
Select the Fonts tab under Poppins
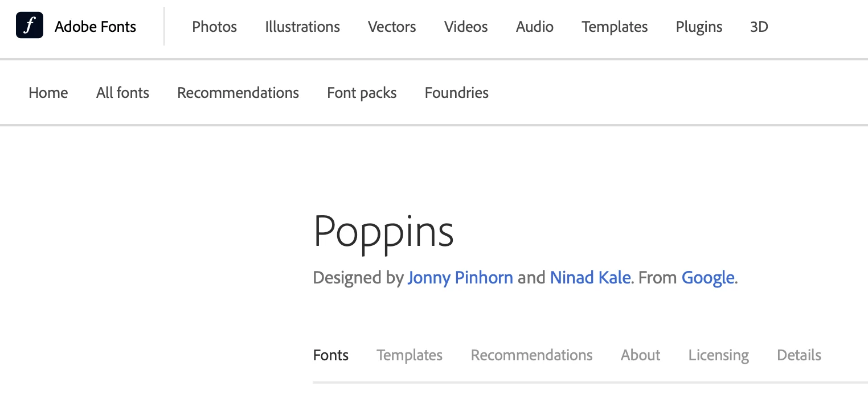coord(331,355)
